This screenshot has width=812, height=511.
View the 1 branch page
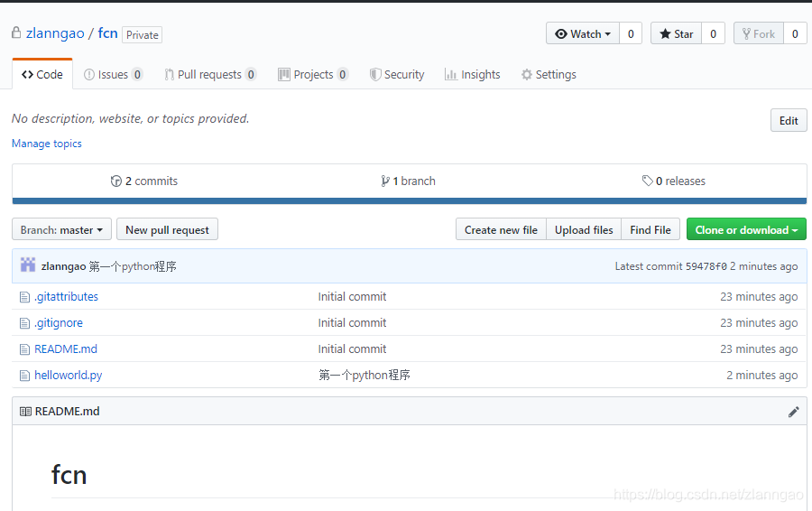pos(408,181)
